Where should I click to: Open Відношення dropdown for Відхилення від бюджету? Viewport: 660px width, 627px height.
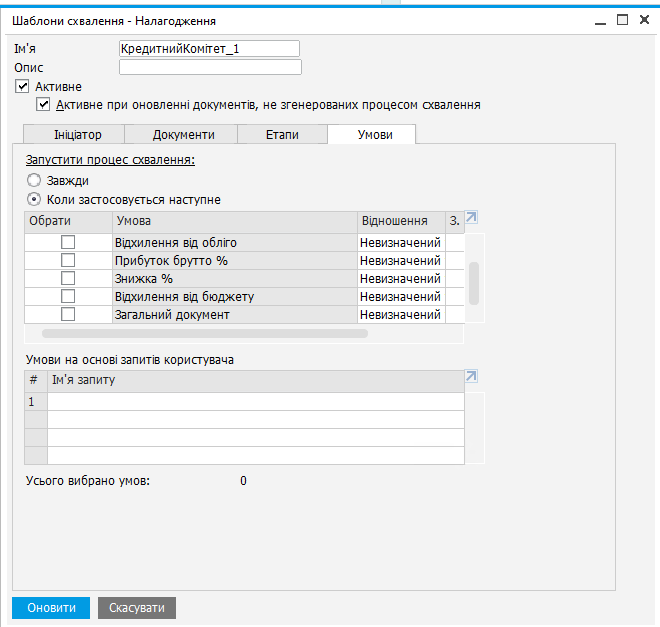(400, 297)
